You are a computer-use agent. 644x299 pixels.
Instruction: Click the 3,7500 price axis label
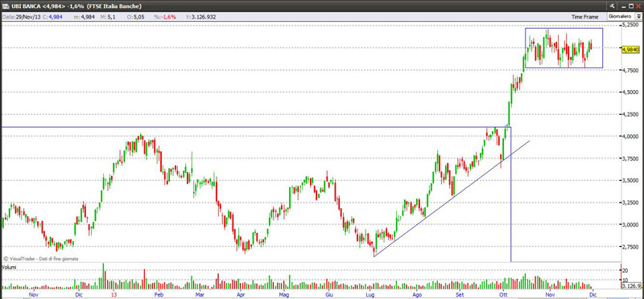630,158
